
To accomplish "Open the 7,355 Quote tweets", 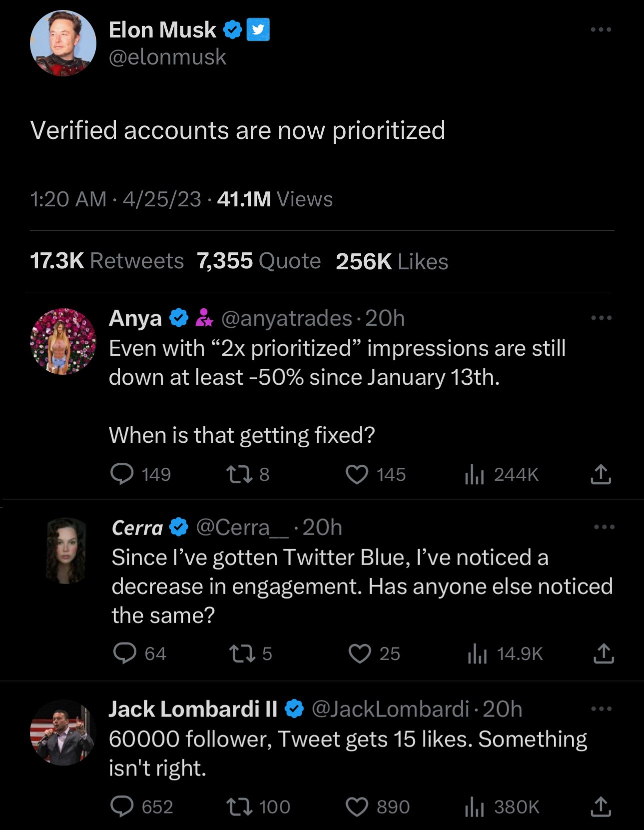I will pos(259,261).
